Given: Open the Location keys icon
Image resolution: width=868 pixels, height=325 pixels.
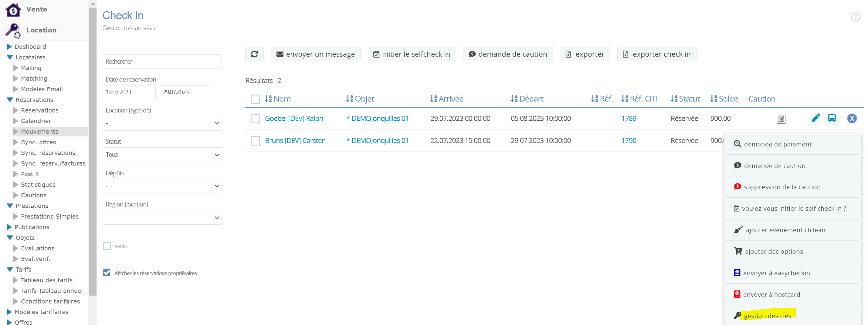Looking at the screenshot, I should (x=13, y=30).
